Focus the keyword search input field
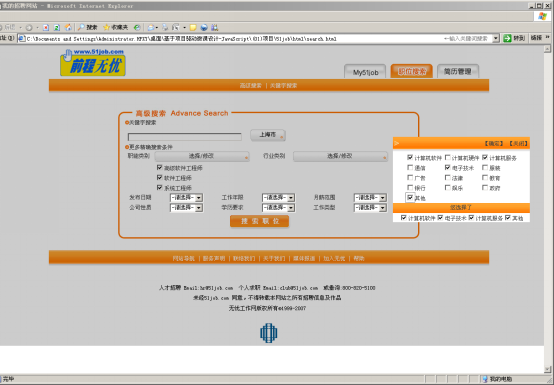The width and height of the screenshot is (554, 385). [x=184, y=137]
